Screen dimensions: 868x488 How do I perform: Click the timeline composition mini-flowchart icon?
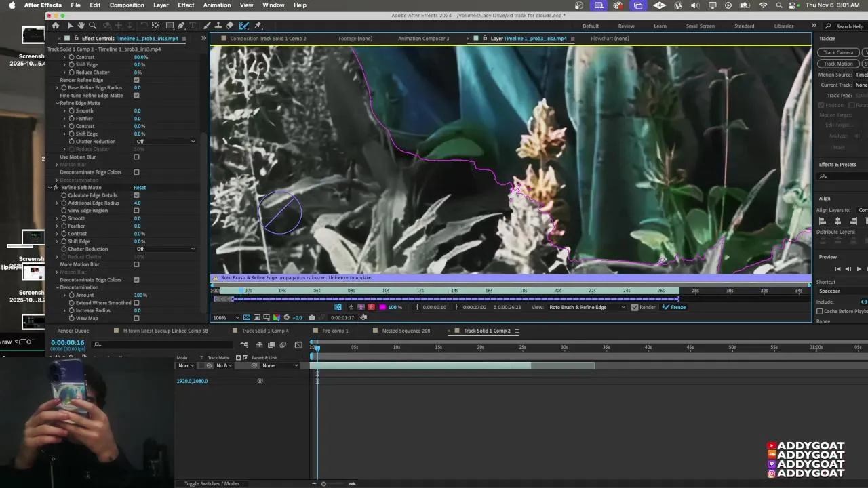coord(244,344)
